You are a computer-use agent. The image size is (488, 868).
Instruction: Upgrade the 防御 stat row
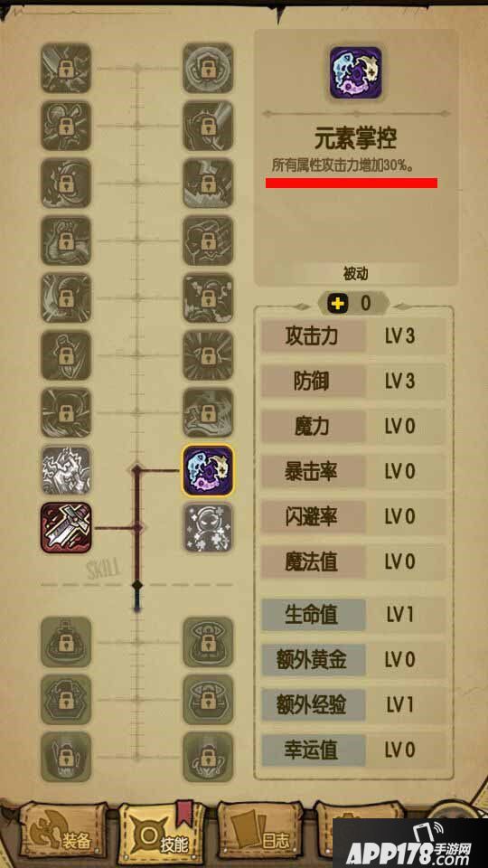click(x=353, y=381)
